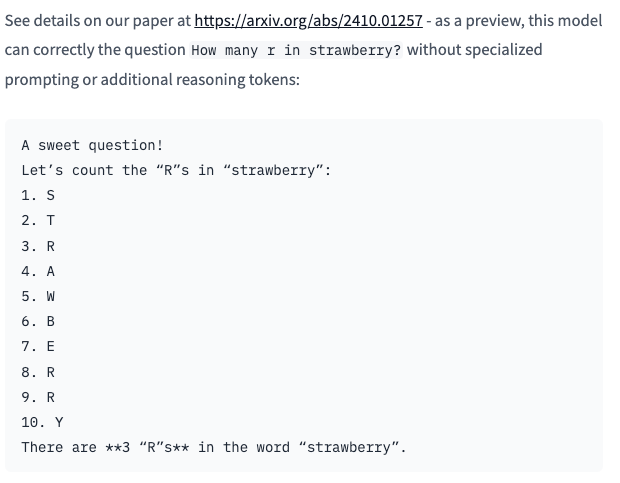Click the phrase 'without specialized' in the paragraph

(474, 50)
